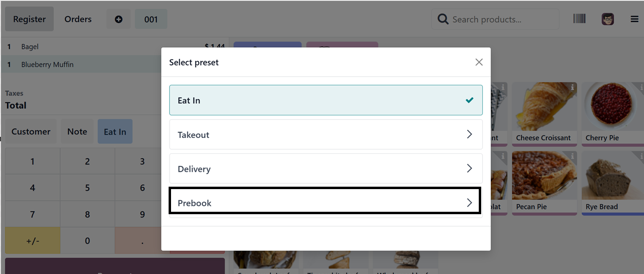Expand the Prebook preset chevron

coord(469,203)
